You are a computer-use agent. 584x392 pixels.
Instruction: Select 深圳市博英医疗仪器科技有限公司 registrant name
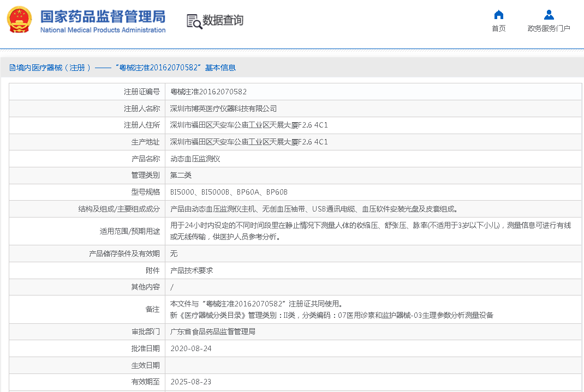[x=223, y=108]
